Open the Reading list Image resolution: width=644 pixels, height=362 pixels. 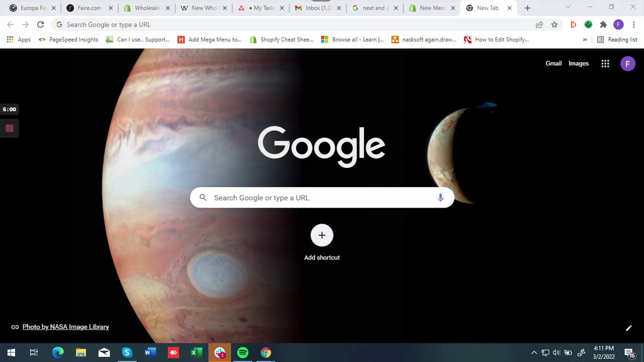point(617,40)
